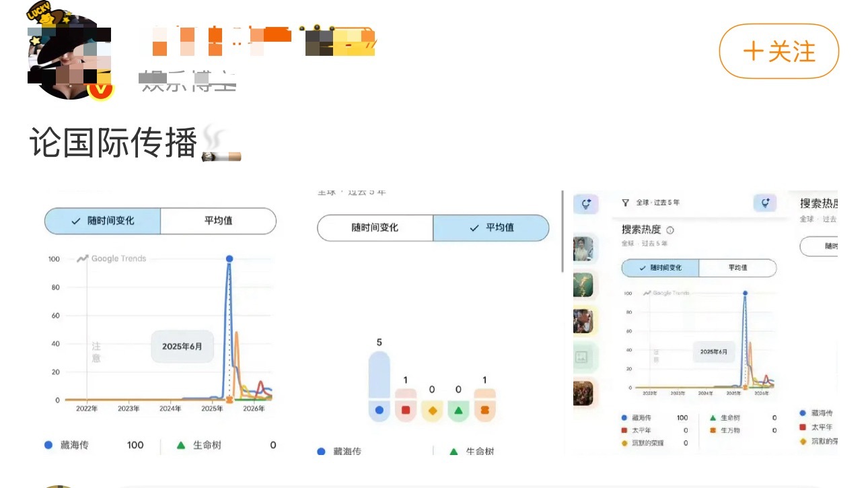The height and width of the screenshot is (488, 868).
Task: Open the last pink-framed thumbnail in the sidebar
Action: (583, 394)
